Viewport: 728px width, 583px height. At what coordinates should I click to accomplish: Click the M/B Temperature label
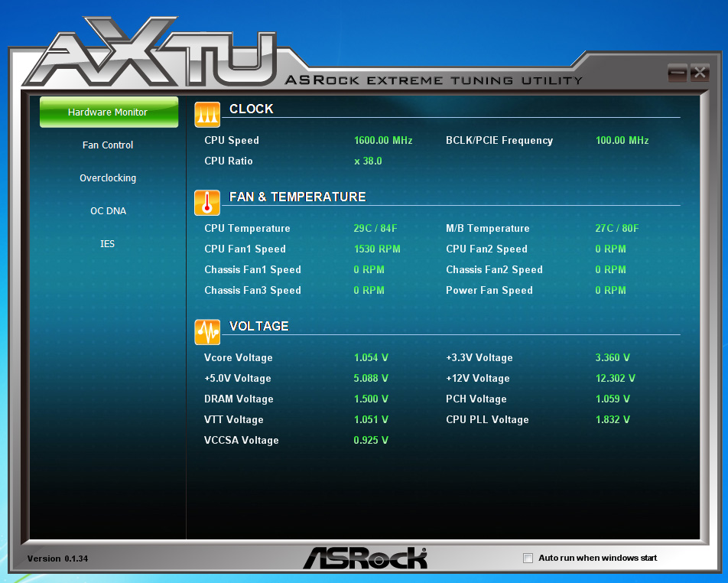pyautogui.click(x=488, y=228)
